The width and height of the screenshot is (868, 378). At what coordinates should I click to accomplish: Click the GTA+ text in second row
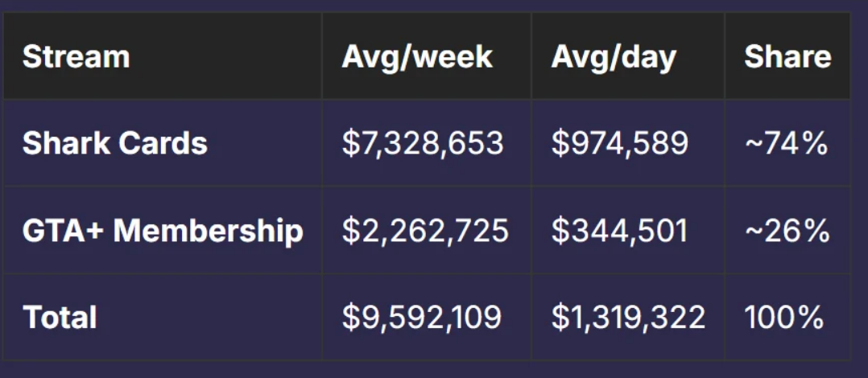[x=63, y=231]
